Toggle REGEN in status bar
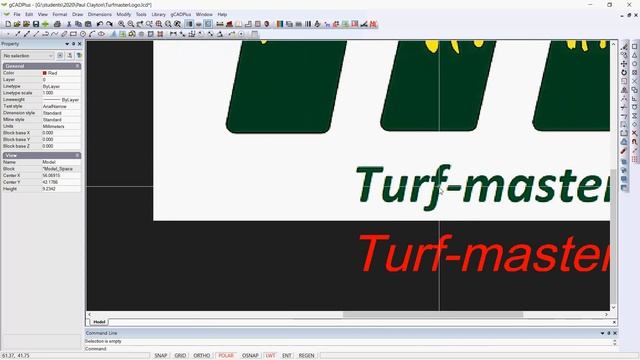 [x=307, y=356]
